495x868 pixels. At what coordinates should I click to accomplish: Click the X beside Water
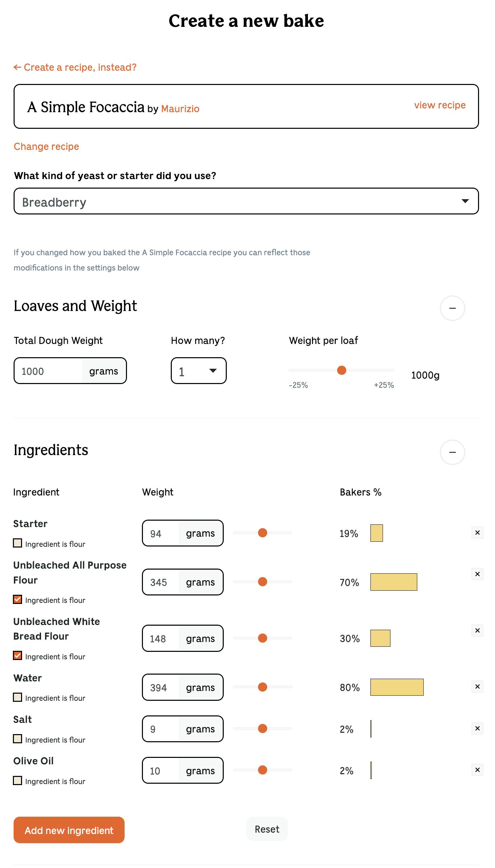[x=477, y=686]
